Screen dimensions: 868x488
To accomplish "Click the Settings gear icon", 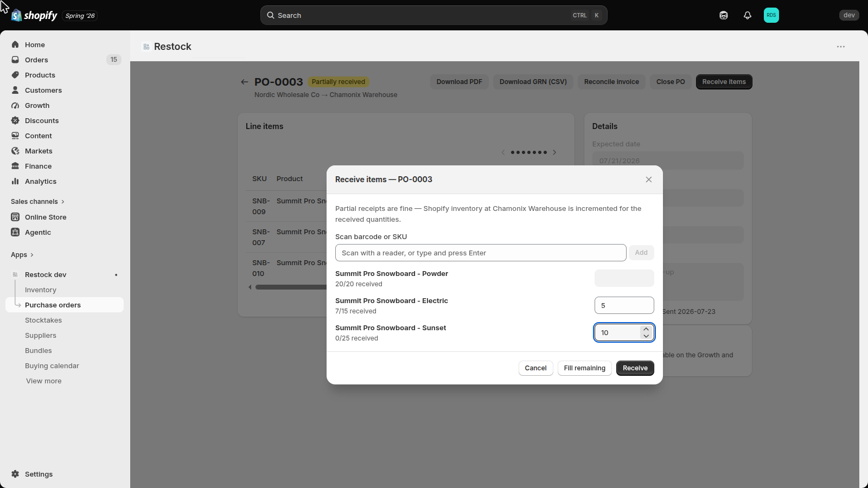I will (15, 474).
